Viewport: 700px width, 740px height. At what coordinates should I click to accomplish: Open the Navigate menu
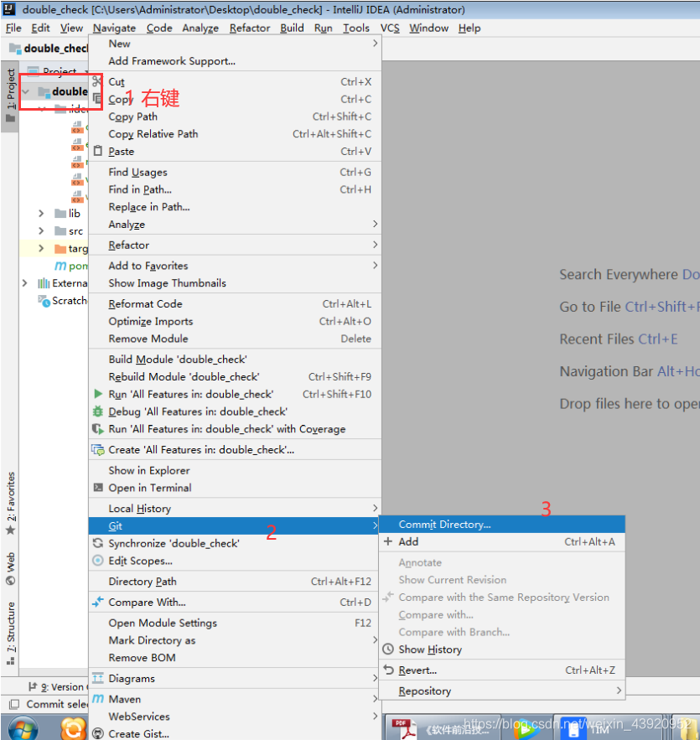(114, 28)
